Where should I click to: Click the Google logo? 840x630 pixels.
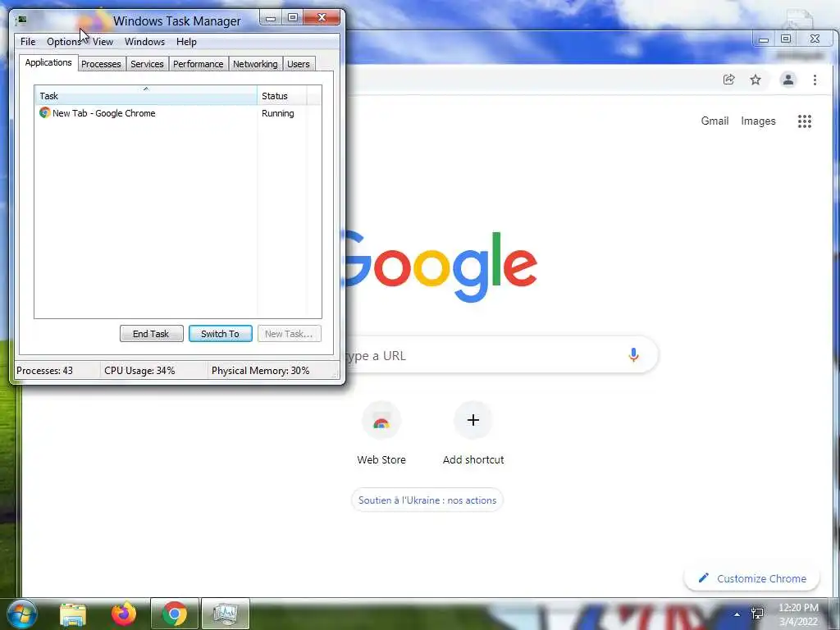441,267
